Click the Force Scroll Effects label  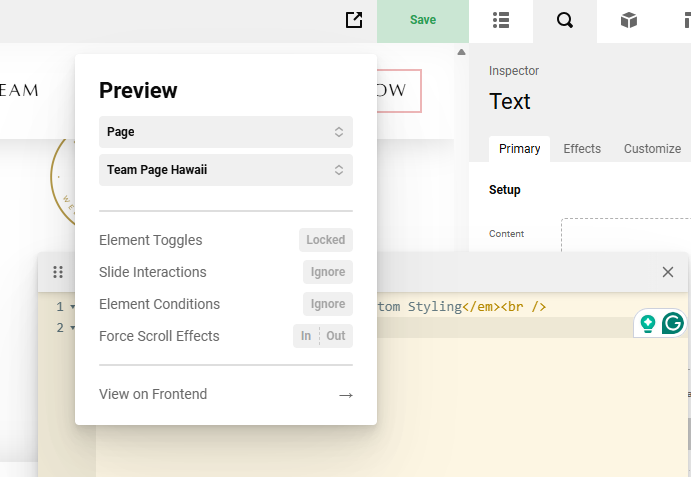click(x=159, y=336)
